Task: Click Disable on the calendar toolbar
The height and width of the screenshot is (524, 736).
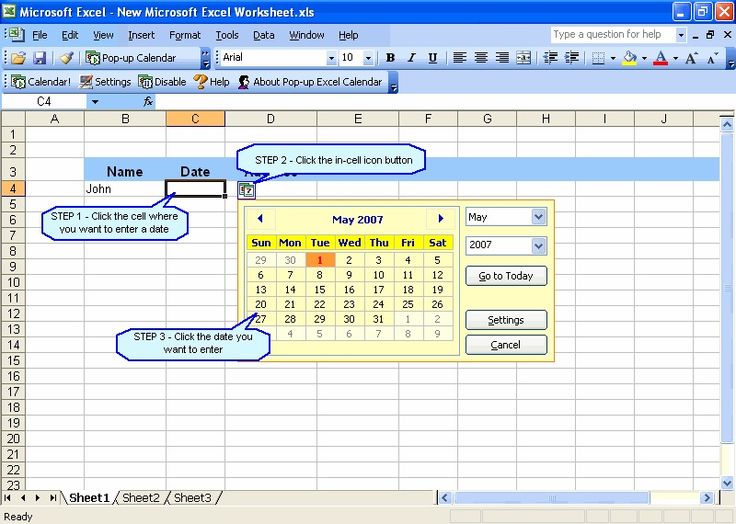Action: pyautogui.click(x=162, y=82)
